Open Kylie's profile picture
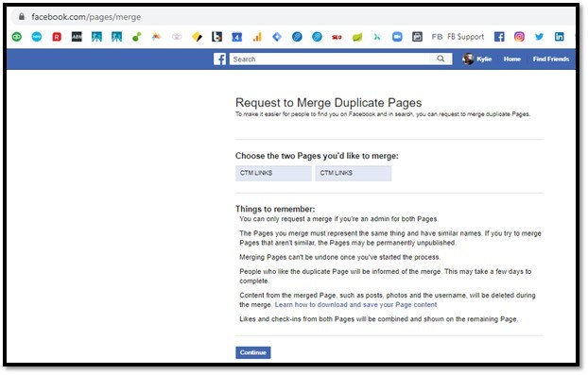This screenshot has width=588, height=375. 468,59
